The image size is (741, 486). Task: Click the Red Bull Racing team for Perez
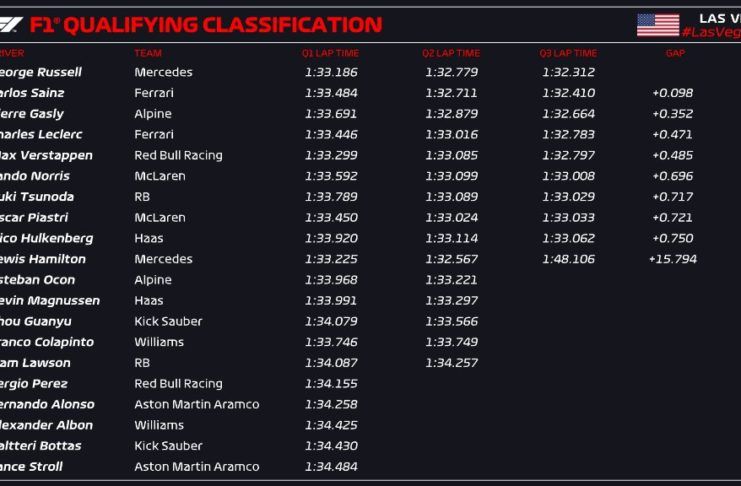178,383
